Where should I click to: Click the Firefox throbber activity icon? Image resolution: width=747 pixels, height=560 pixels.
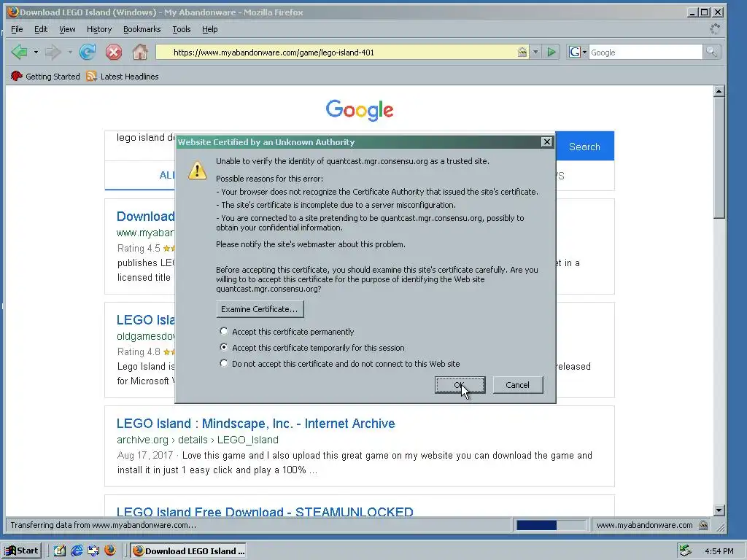coord(715,29)
